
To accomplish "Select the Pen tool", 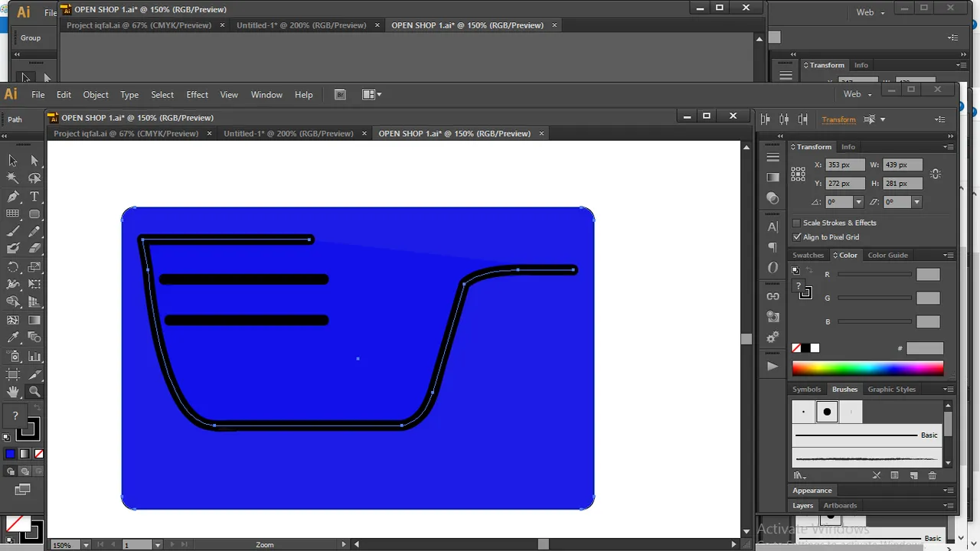I will click(x=13, y=196).
